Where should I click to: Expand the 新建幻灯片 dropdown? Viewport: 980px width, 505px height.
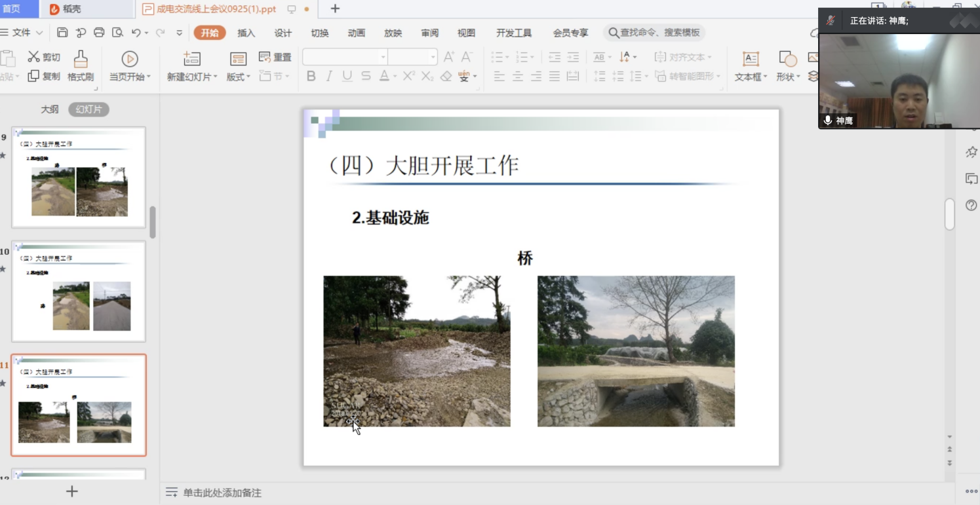216,77
